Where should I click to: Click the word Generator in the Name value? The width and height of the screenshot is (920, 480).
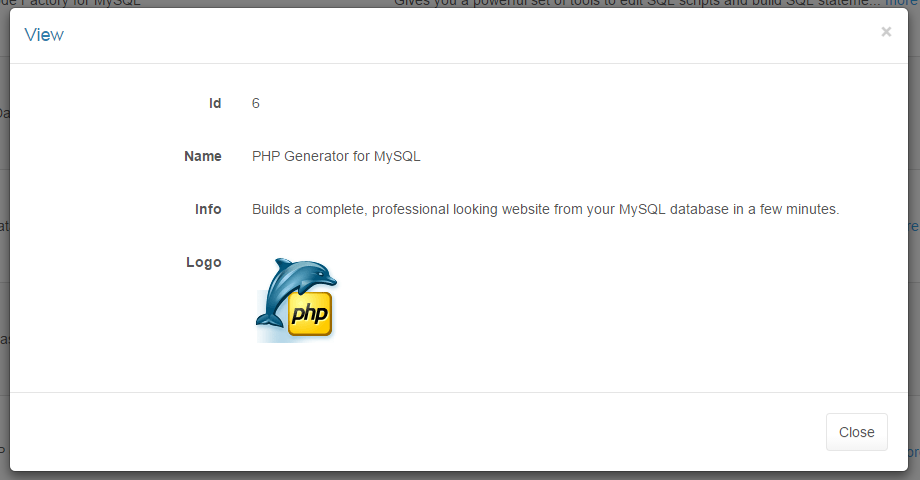(x=320, y=156)
